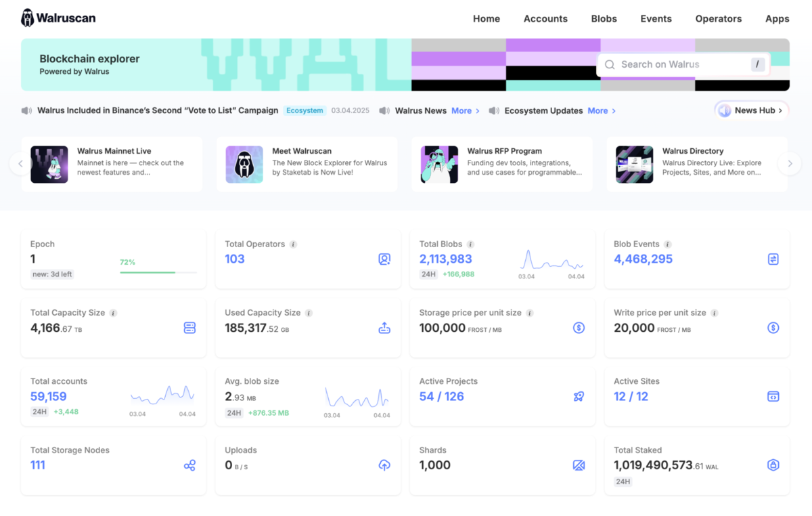
Task: Click speaker icon before Binance campaign news
Action: pyautogui.click(x=26, y=110)
